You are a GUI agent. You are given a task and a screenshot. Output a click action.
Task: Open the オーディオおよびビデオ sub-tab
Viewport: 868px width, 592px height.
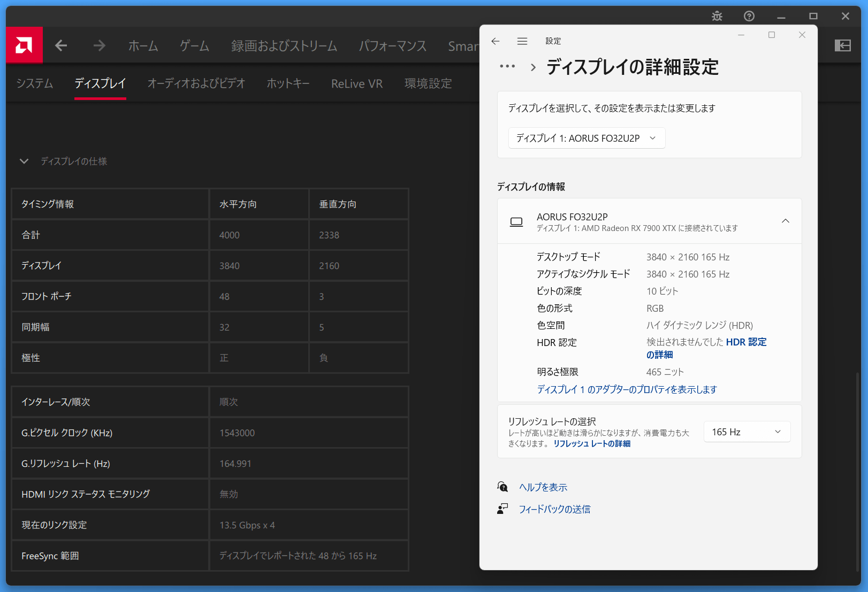196,83
